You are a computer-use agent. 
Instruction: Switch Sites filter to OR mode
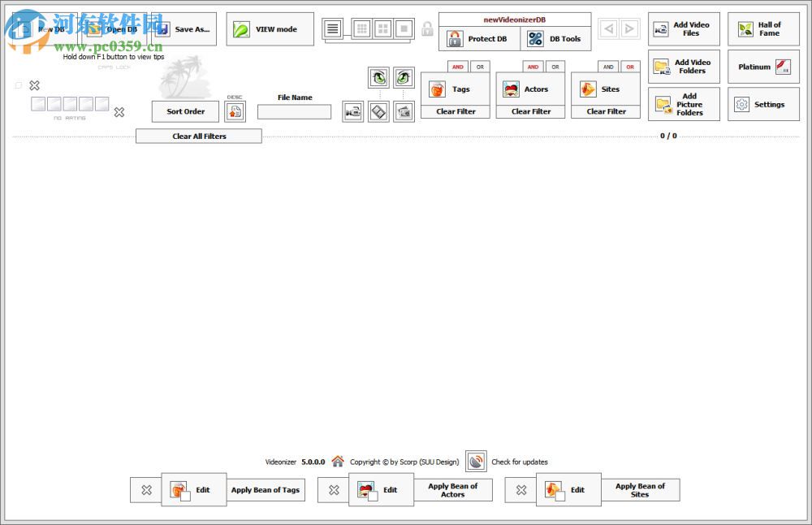(x=630, y=67)
